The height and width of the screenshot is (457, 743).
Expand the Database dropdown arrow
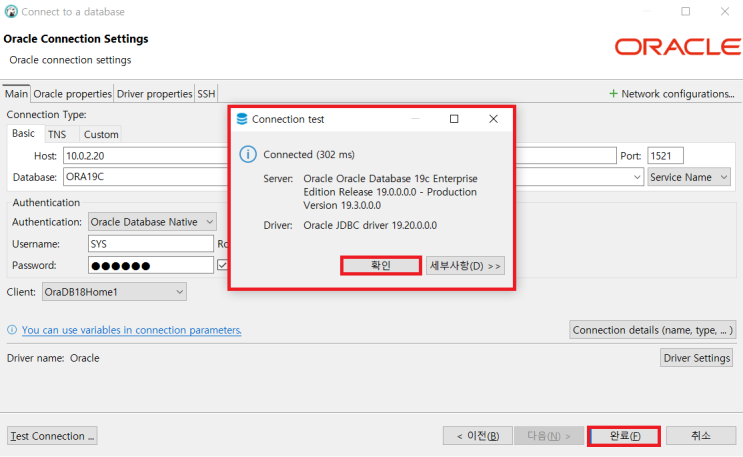[x=637, y=177]
